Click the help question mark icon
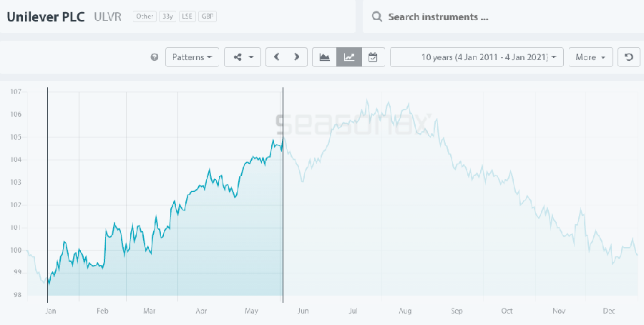 [x=155, y=57]
